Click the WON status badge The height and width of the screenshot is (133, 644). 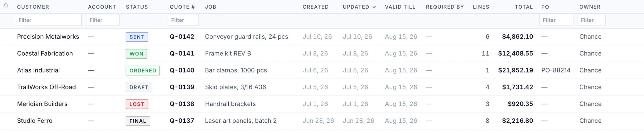coord(136,54)
